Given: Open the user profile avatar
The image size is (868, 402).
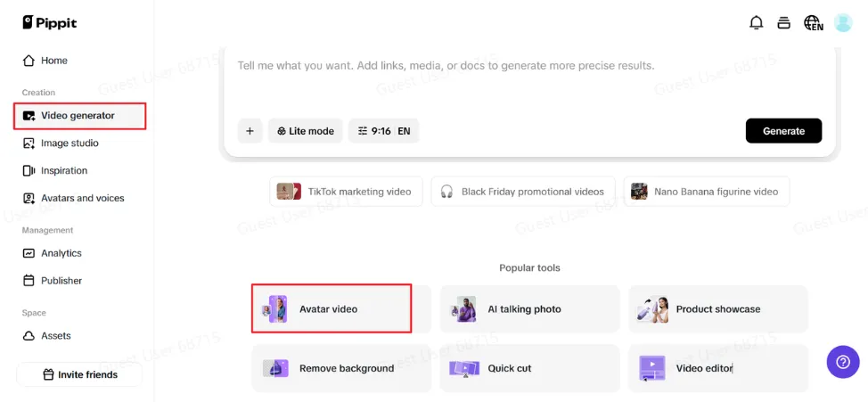Looking at the screenshot, I should [x=843, y=22].
